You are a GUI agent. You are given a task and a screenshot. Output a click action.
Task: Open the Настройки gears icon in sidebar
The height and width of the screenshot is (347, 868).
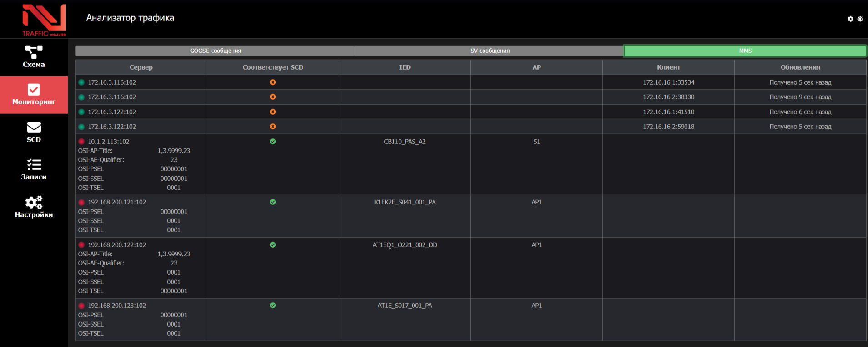(x=34, y=202)
